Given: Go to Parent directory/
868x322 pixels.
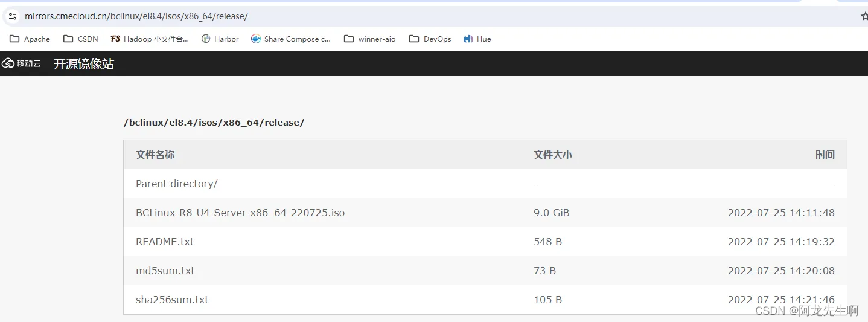Looking at the screenshot, I should click(x=177, y=184).
